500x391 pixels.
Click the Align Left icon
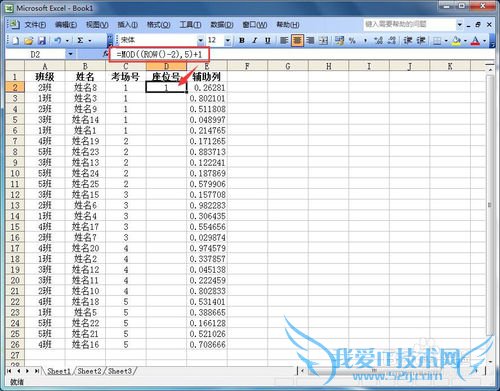pyautogui.click(x=284, y=41)
